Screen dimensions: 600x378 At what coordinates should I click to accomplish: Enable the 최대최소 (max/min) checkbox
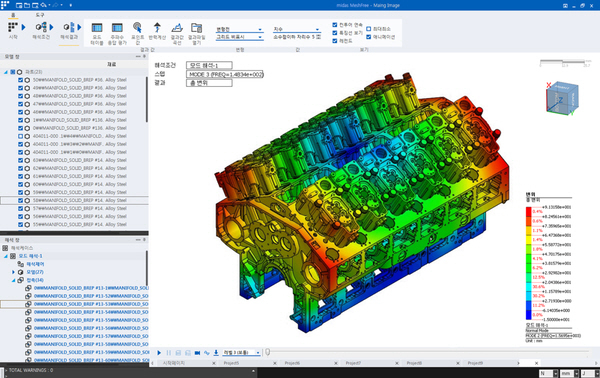click(368, 29)
